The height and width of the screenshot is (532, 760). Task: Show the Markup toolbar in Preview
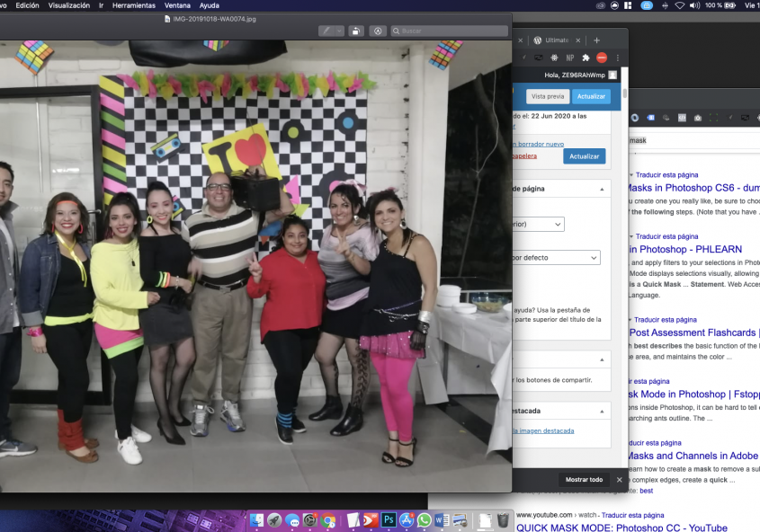coord(378,31)
